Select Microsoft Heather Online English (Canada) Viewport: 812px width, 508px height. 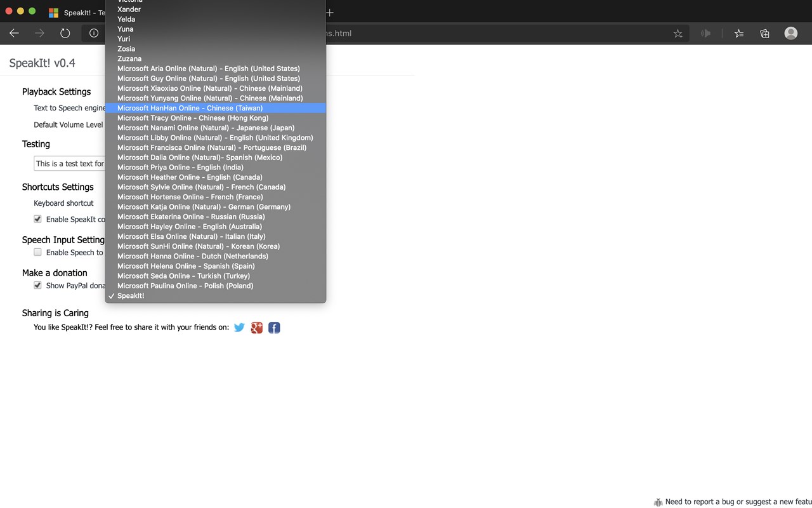click(216, 177)
